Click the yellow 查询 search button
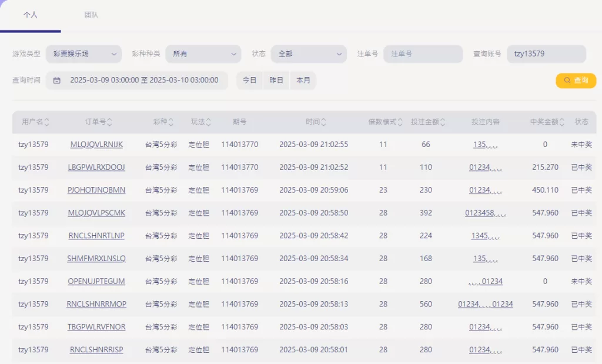The image size is (602, 364). tap(576, 80)
